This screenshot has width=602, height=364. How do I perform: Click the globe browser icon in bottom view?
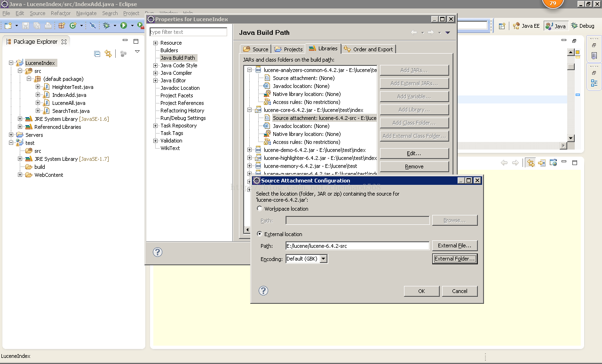[553, 163]
